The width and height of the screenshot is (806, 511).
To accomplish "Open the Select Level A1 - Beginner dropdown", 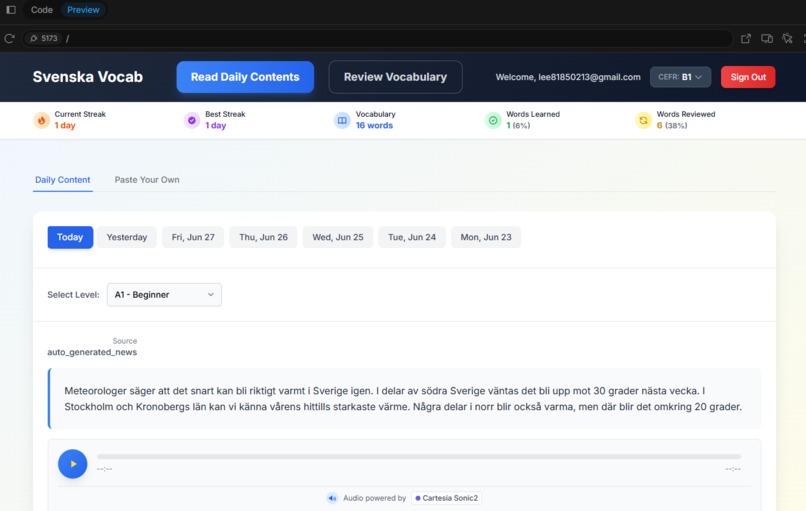I will (x=164, y=295).
